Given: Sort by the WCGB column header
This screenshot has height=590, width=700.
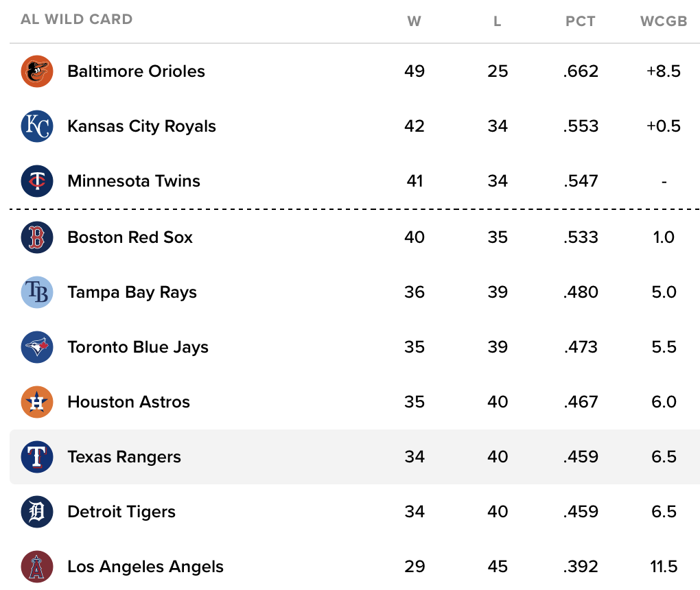Looking at the screenshot, I should click(x=663, y=21).
